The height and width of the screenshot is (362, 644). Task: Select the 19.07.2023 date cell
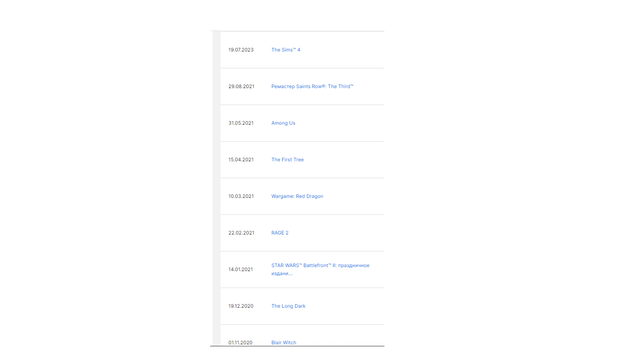point(241,50)
